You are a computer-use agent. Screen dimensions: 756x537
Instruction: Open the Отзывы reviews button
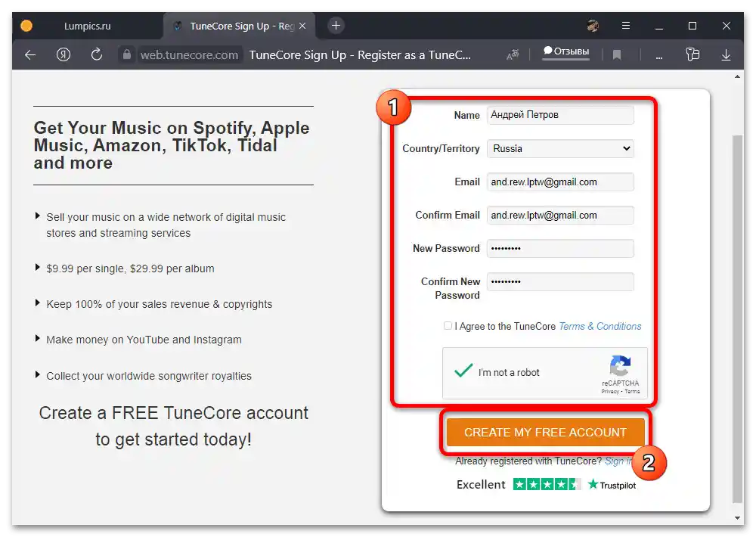pos(566,51)
